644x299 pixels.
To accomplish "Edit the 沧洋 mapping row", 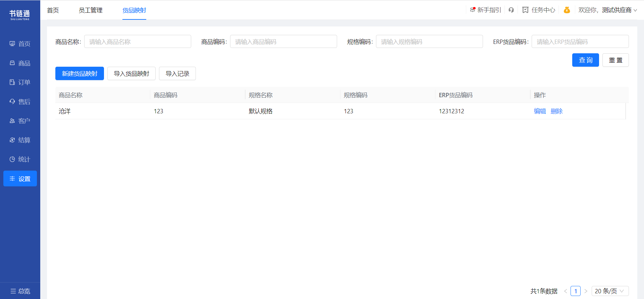I will tap(540, 111).
